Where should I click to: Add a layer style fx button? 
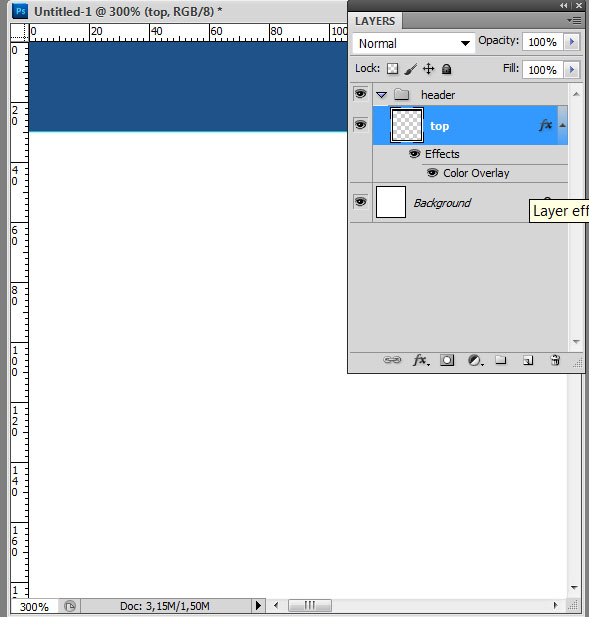tap(421, 360)
